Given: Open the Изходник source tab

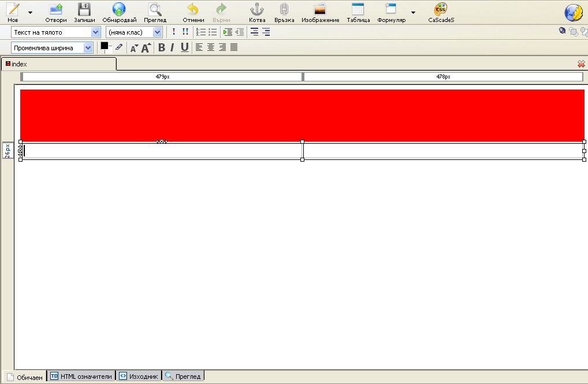Looking at the screenshot, I should (139, 376).
